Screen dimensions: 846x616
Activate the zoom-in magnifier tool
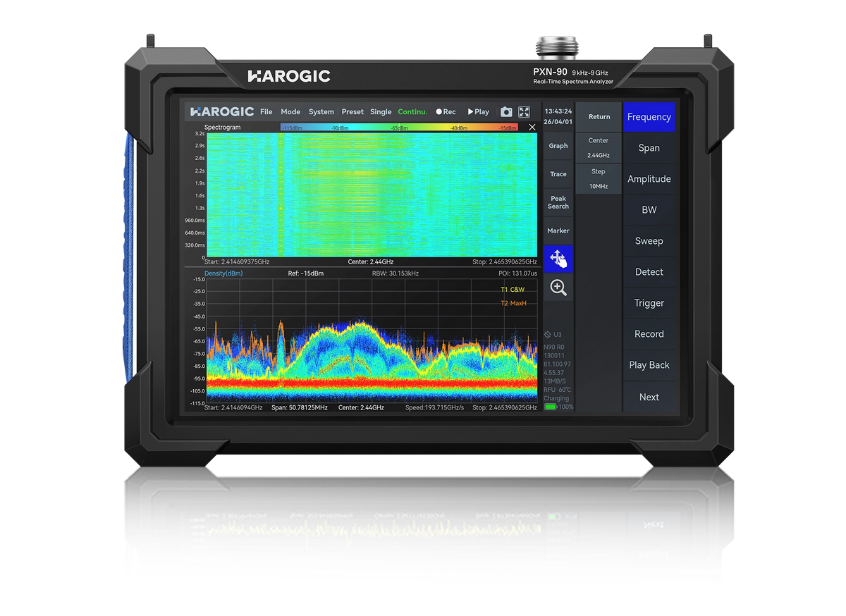[x=558, y=288]
